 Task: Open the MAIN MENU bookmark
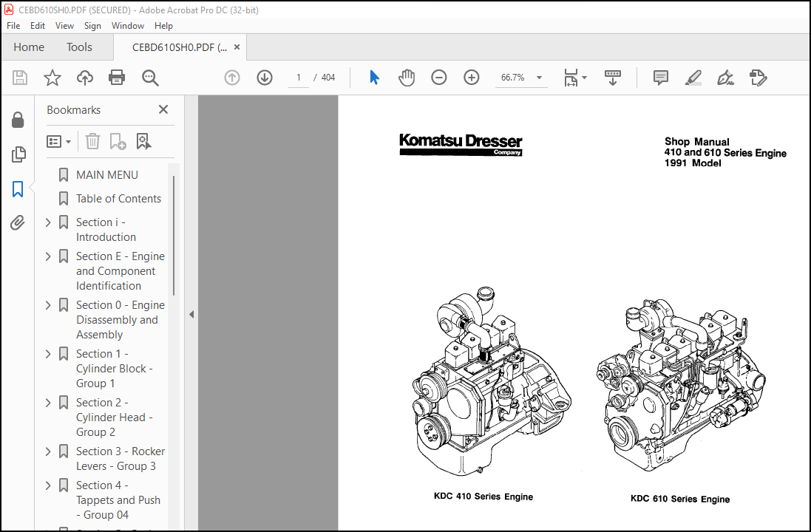[107, 175]
